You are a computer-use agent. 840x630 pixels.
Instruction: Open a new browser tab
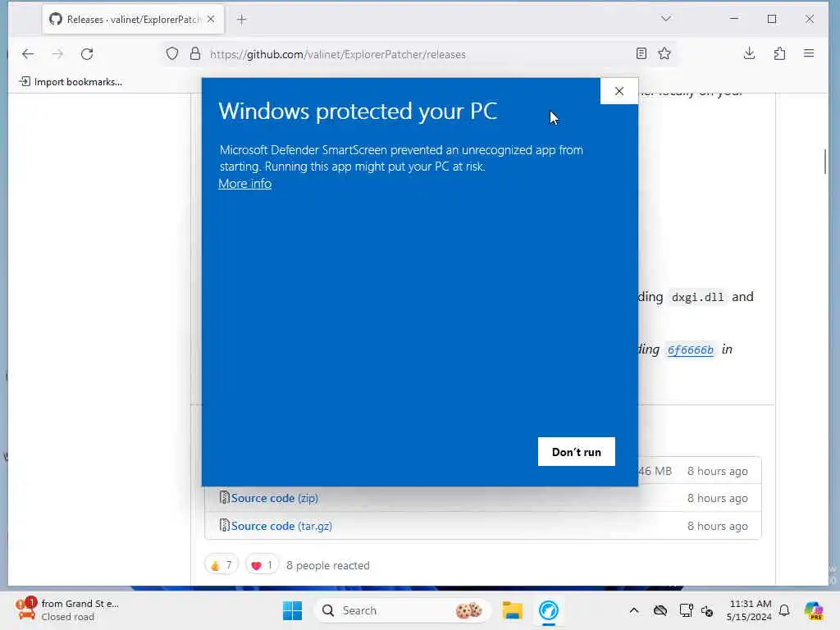tap(242, 20)
